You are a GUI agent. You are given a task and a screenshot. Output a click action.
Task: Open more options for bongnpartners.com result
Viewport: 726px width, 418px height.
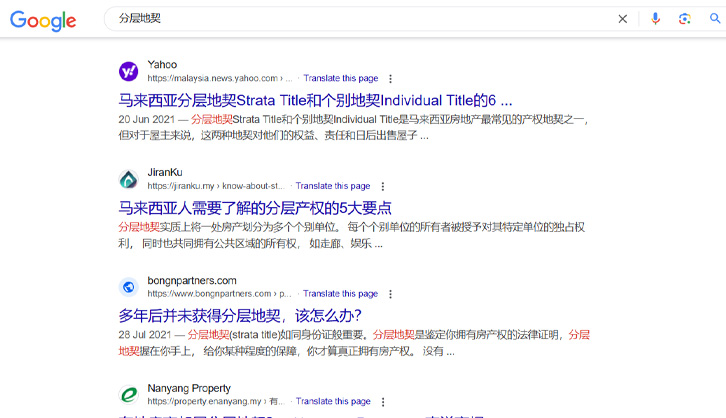(390, 294)
